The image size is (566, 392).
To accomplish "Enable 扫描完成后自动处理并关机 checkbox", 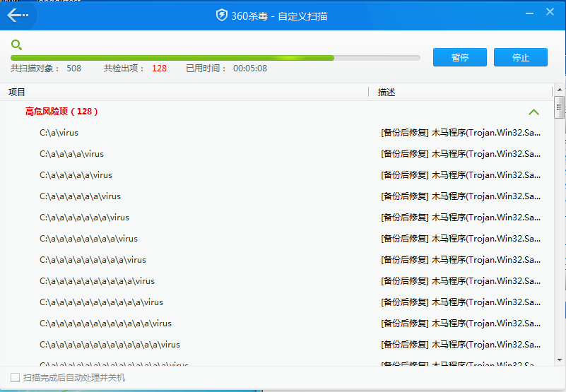I will coord(15,378).
